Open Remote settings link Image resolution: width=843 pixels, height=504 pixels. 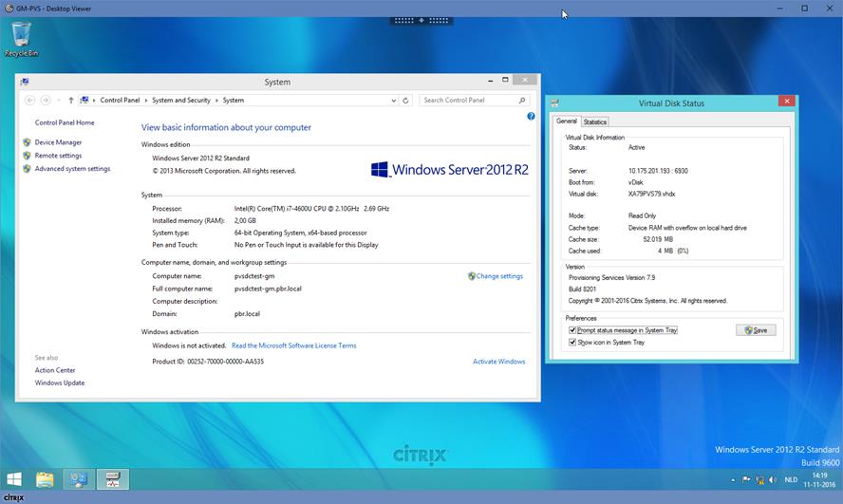pyautogui.click(x=58, y=156)
